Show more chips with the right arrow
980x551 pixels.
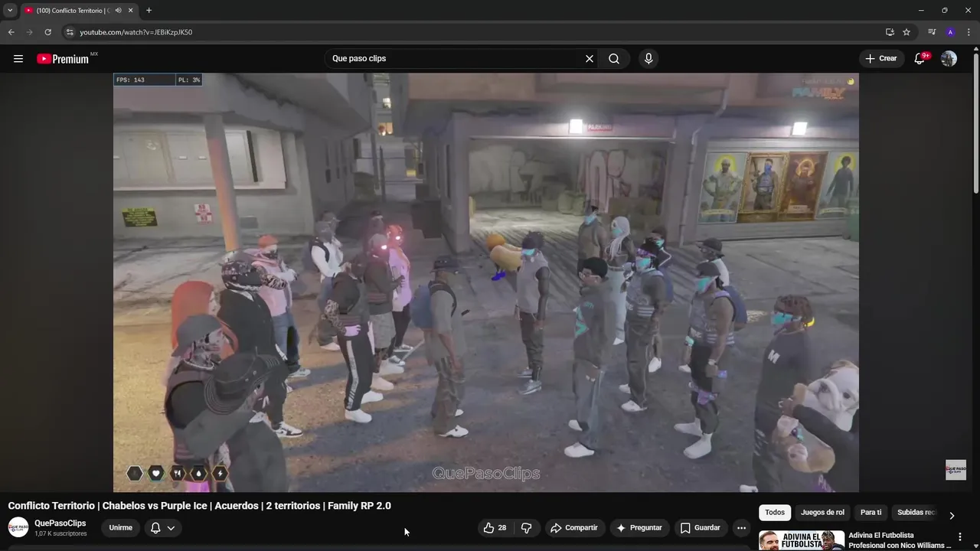click(x=952, y=515)
